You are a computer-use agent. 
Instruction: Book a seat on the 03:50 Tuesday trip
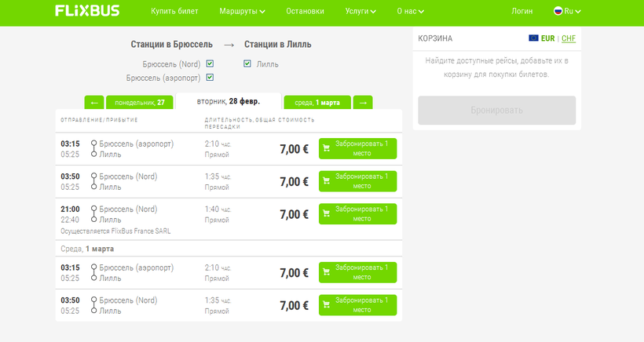(x=358, y=181)
